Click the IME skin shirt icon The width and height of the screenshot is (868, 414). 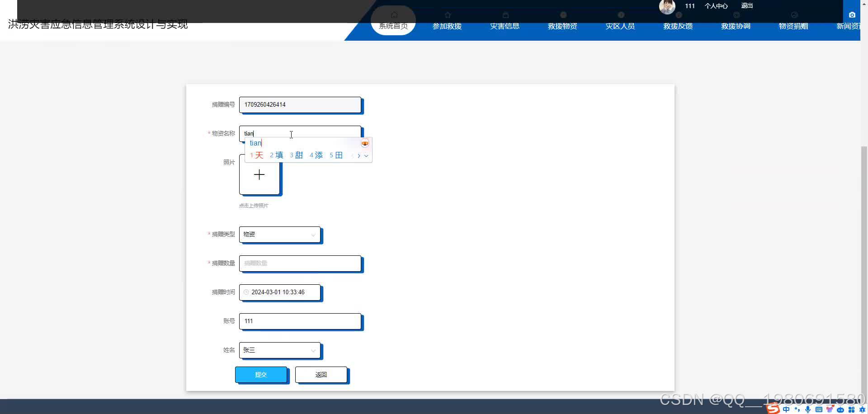tap(830, 409)
